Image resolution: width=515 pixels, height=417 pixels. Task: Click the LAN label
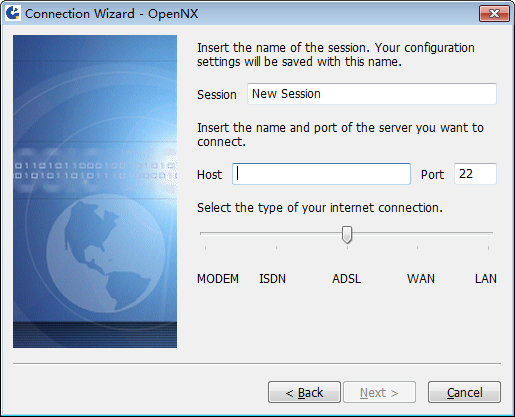click(x=486, y=279)
